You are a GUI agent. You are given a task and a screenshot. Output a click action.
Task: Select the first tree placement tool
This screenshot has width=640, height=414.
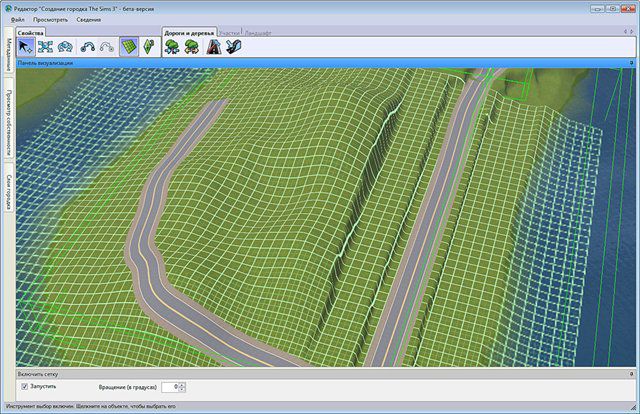(x=172, y=46)
